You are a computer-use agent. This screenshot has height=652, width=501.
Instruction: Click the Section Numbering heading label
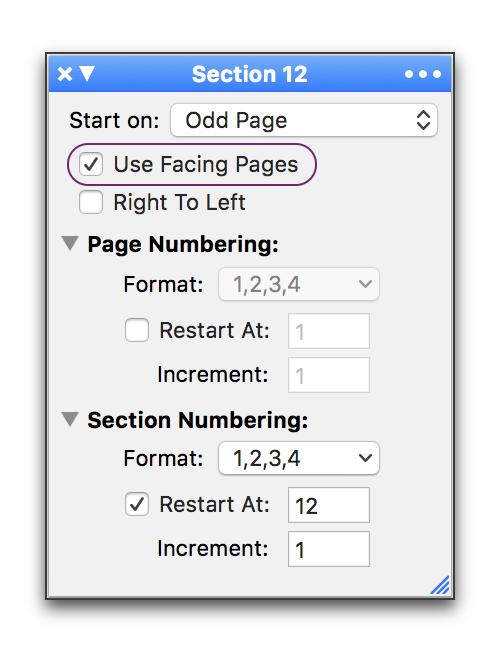(198, 420)
